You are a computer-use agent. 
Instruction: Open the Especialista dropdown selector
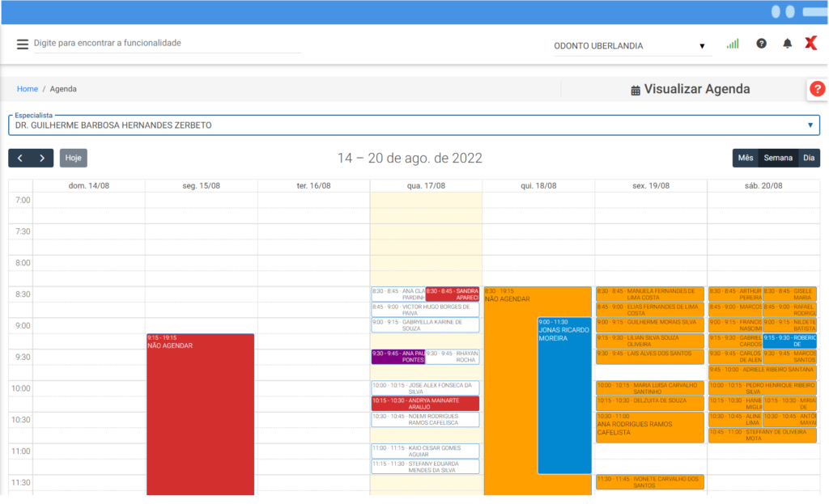pos(414,125)
